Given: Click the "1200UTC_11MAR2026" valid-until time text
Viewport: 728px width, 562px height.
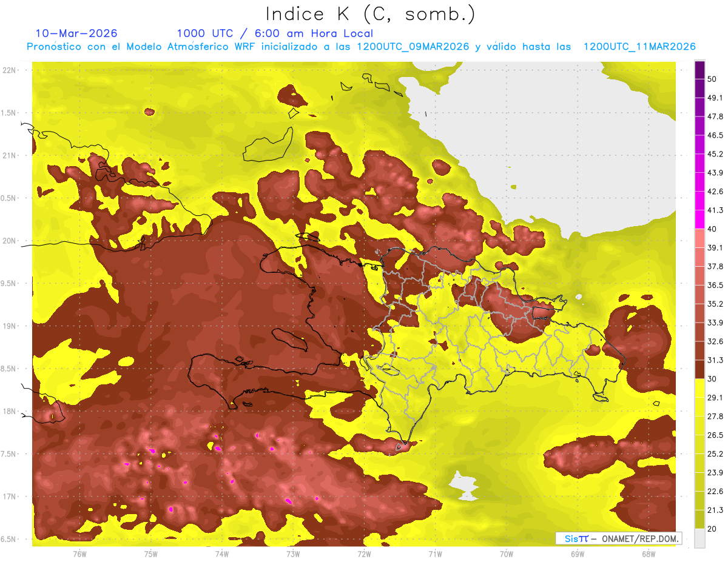Looking at the screenshot, I should pyautogui.click(x=639, y=47).
